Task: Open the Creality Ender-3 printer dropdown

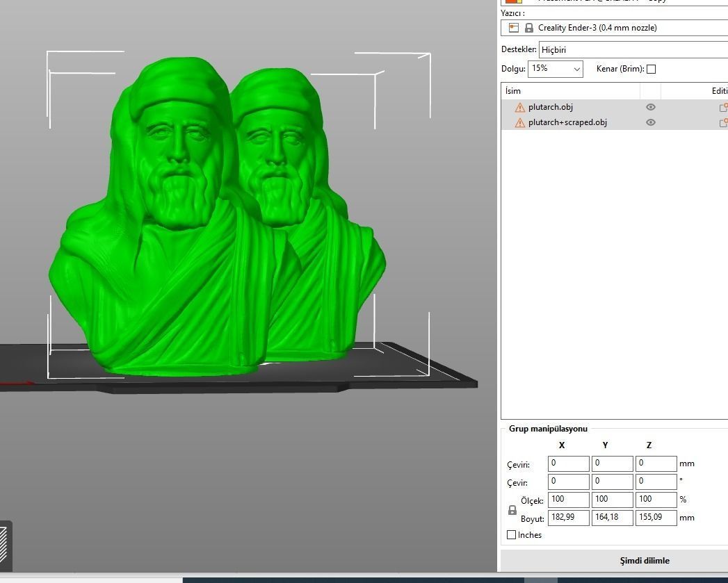Action: coord(614,28)
